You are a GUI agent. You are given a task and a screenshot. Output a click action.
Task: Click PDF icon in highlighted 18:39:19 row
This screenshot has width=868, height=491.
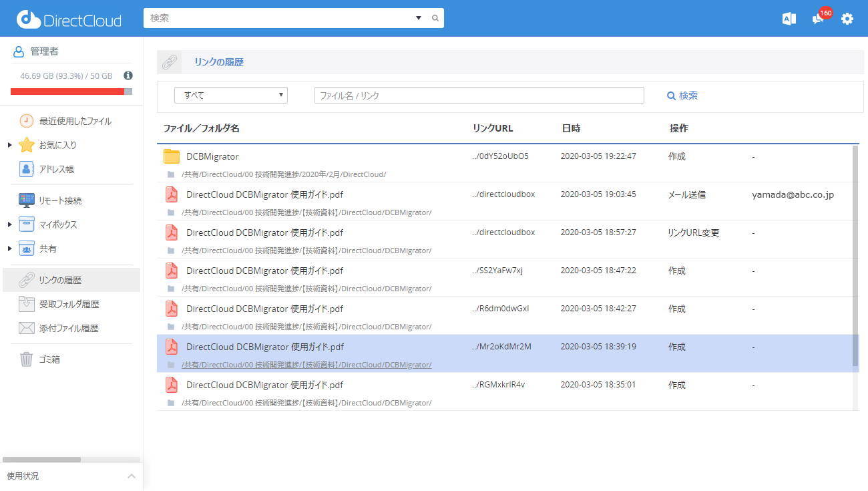click(x=172, y=347)
